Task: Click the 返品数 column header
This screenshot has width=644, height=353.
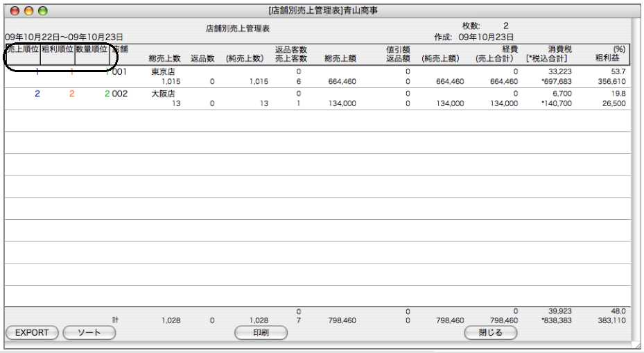Action: tap(202, 58)
